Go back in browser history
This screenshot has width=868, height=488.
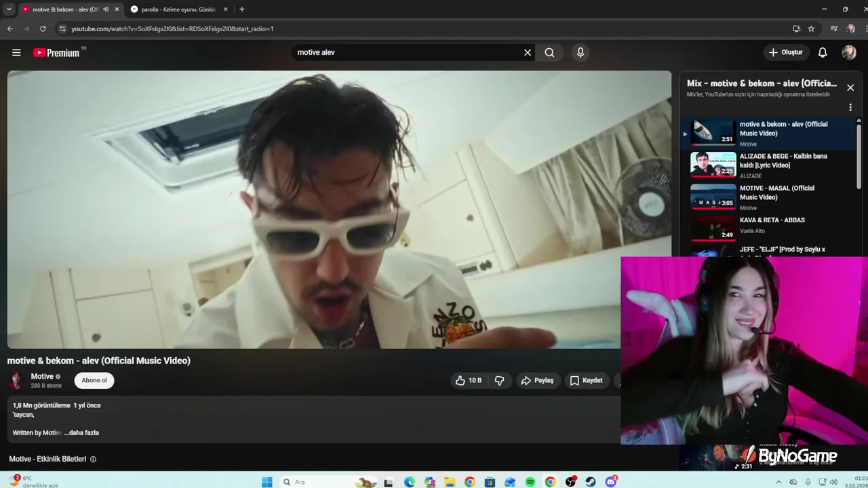[x=9, y=28]
